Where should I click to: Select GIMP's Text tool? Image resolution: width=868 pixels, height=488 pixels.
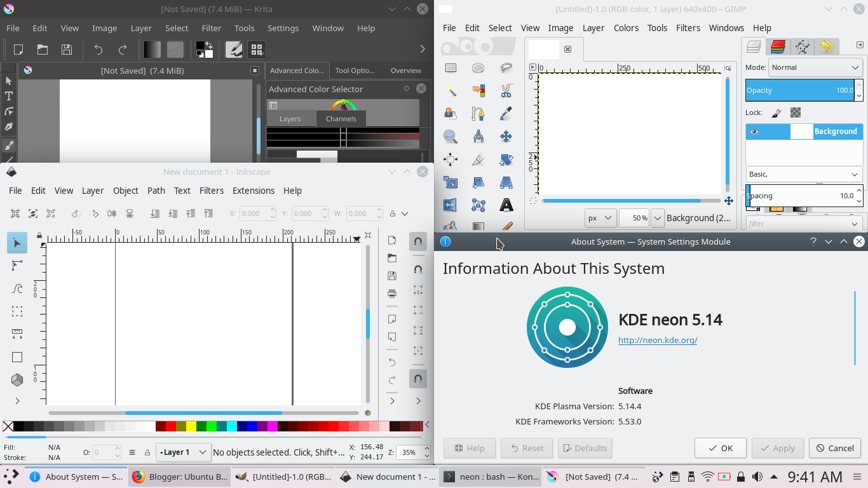click(506, 205)
